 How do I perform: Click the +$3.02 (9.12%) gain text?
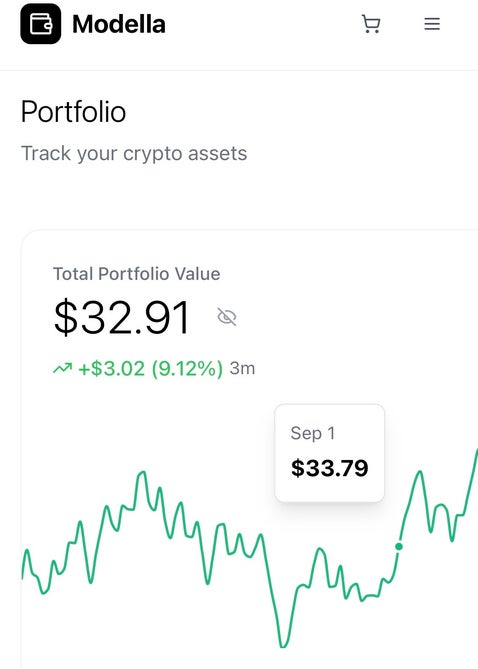coord(151,368)
